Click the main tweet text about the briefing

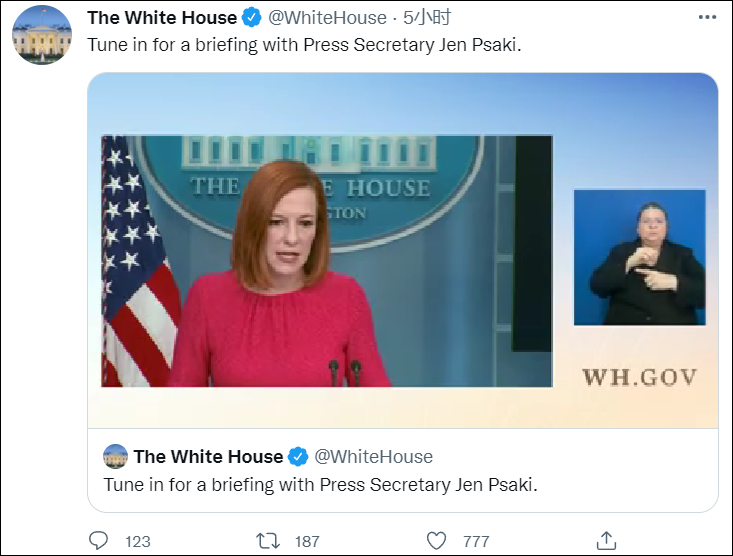coord(304,45)
